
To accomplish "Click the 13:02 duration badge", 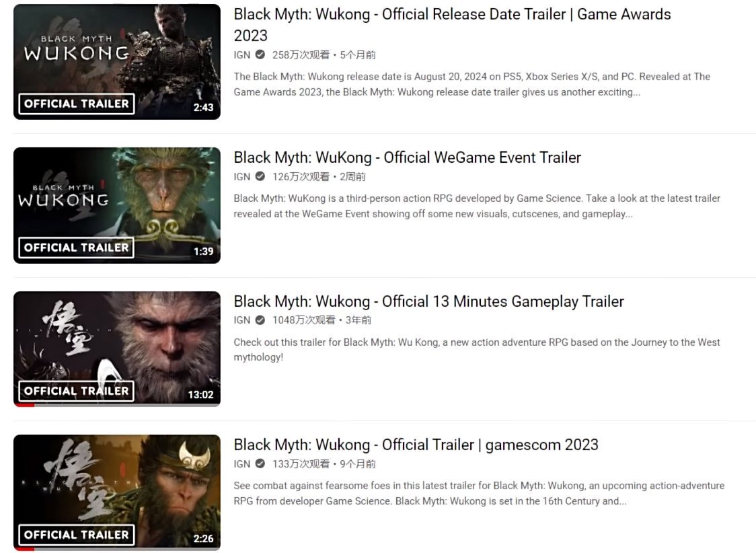I will tap(200, 395).
